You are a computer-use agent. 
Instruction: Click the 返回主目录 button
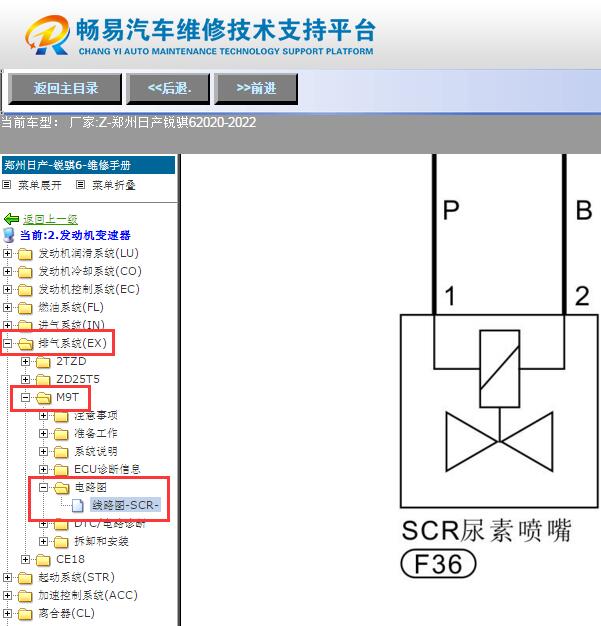click(x=65, y=88)
